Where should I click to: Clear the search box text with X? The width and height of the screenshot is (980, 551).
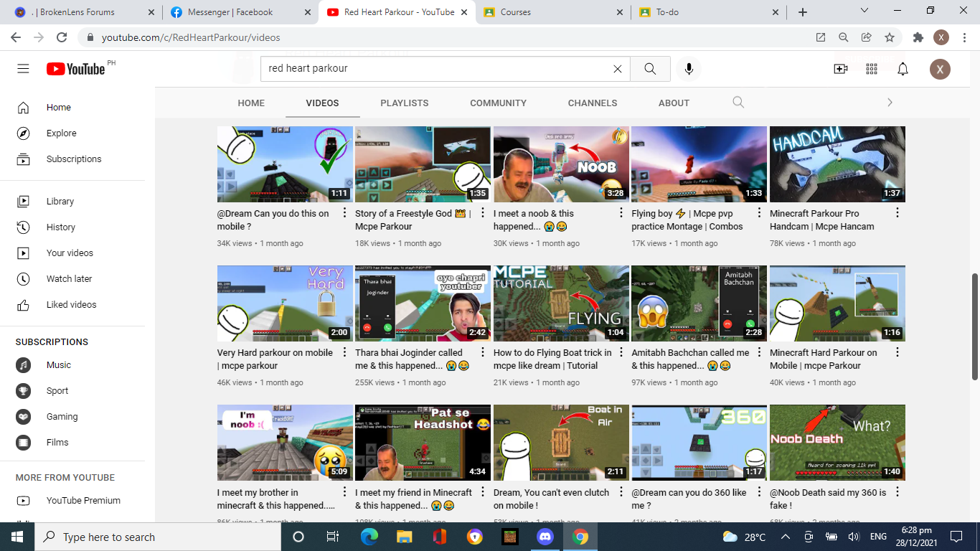(x=617, y=69)
